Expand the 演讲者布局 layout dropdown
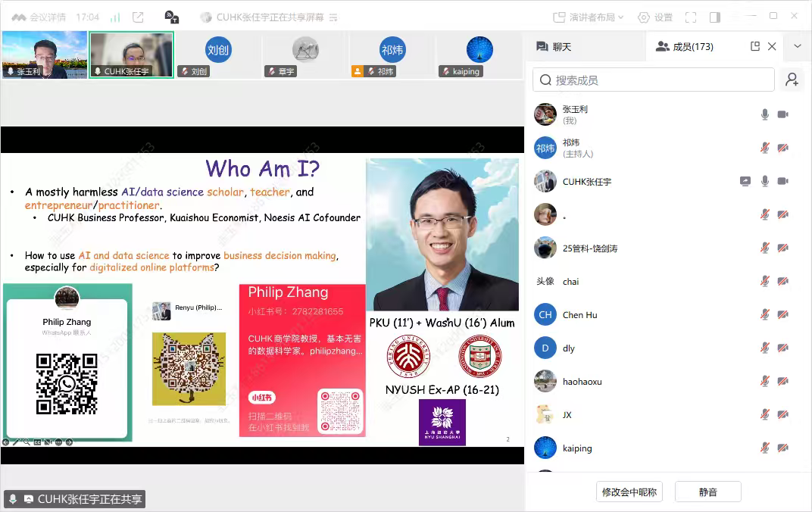This screenshot has height=512, width=812. (589, 17)
